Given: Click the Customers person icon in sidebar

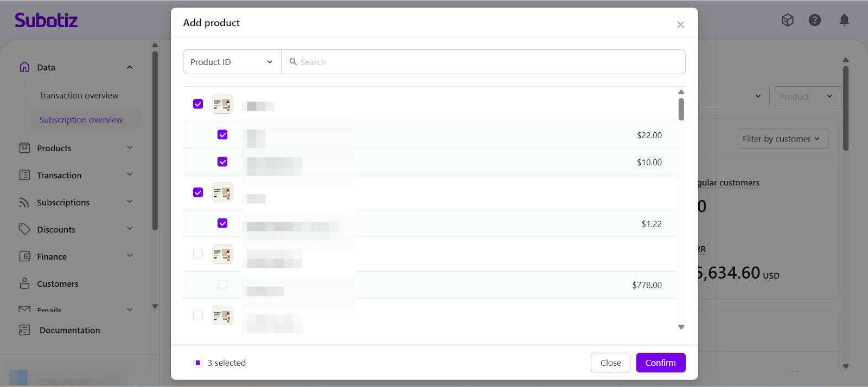Looking at the screenshot, I should (x=24, y=283).
